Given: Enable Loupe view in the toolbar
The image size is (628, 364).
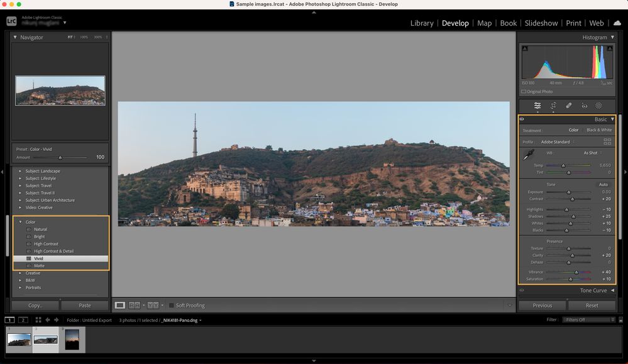Looking at the screenshot, I should [119, 305].
